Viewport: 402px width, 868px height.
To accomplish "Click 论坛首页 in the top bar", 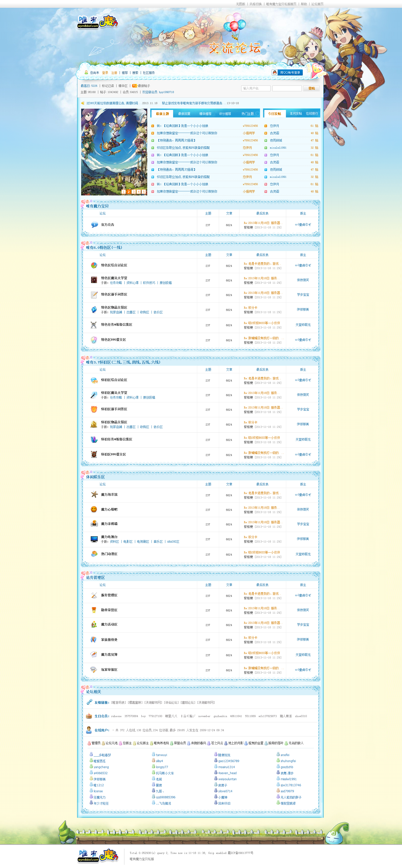I will (x=317, y=4).
